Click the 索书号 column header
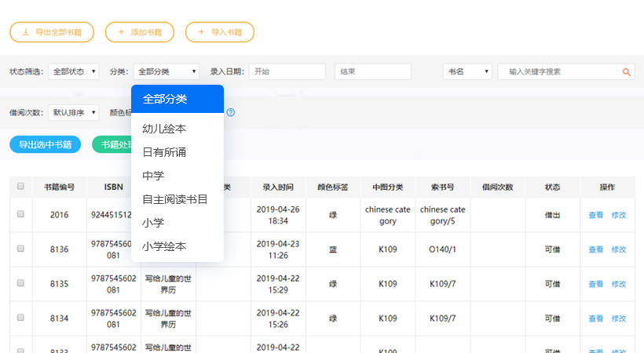 [442, 187]
